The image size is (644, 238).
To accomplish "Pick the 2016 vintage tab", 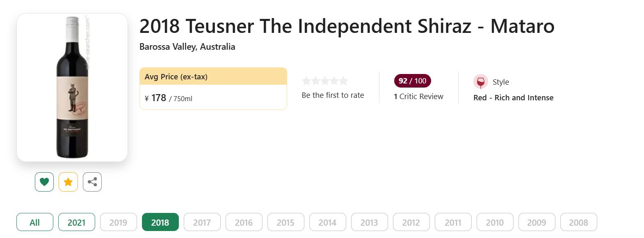I will coord(244,222).
